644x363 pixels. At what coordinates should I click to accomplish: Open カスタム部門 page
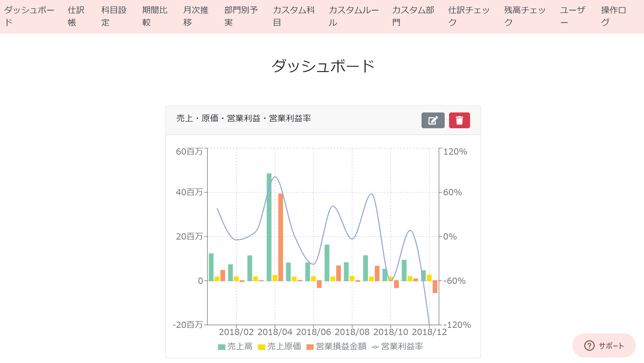click(x=413, y=16)
